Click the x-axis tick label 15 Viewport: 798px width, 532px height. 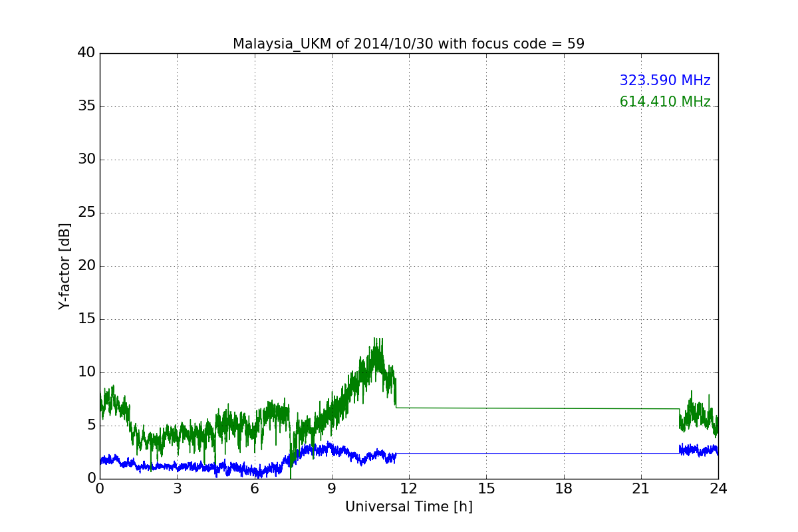(486, 489)
